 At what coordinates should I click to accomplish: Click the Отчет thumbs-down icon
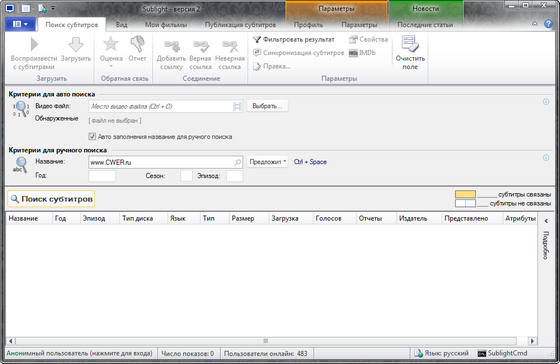point(138,44)
